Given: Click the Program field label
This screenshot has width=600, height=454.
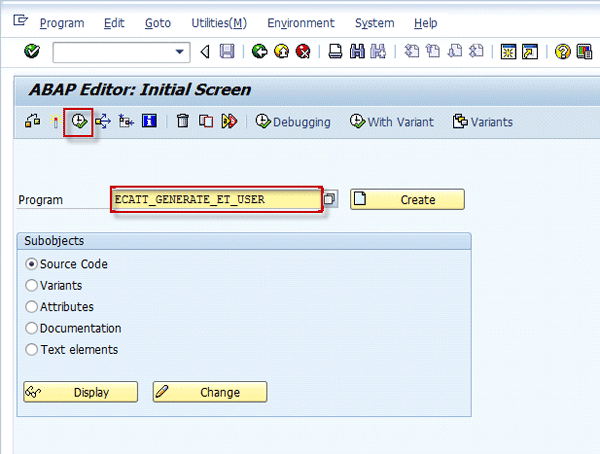Looking at the screenshot, I should (41, 200).
